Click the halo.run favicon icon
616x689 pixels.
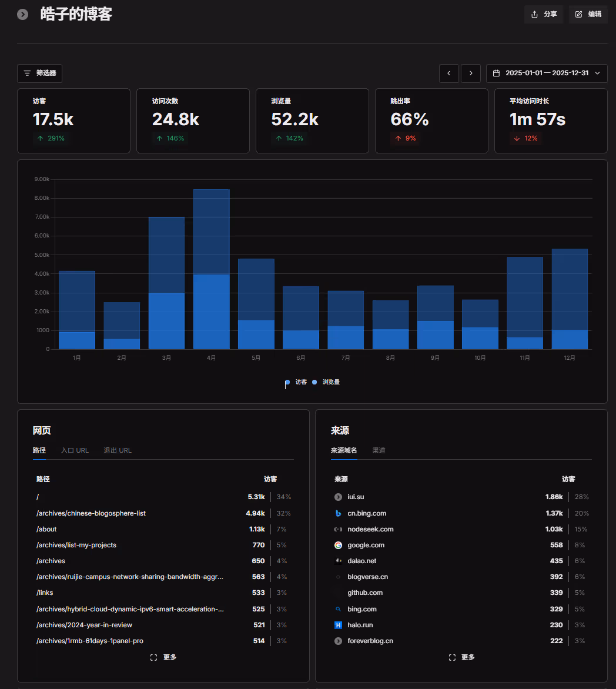(x=338, y=625)
